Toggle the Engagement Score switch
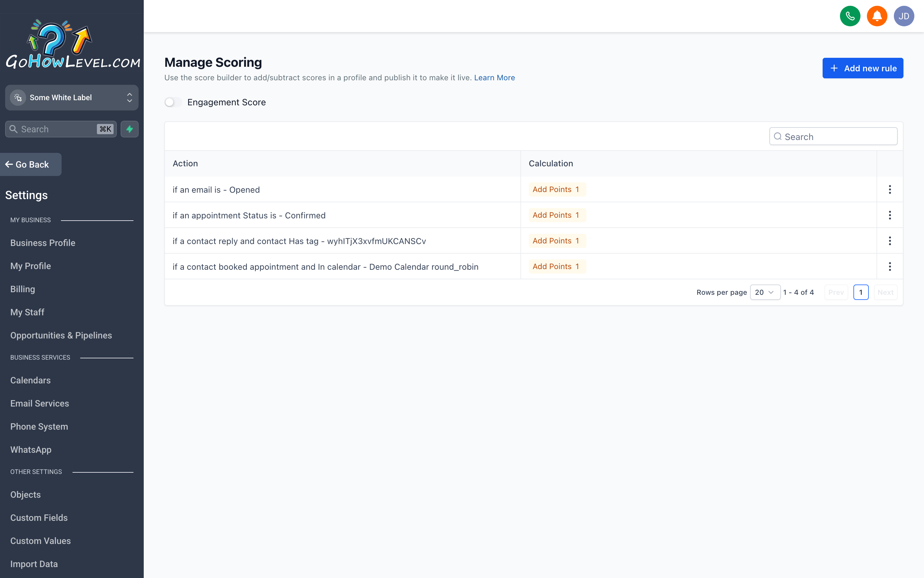Image resolution: width=924 pixels, height=578 pixels. (173, 102)
